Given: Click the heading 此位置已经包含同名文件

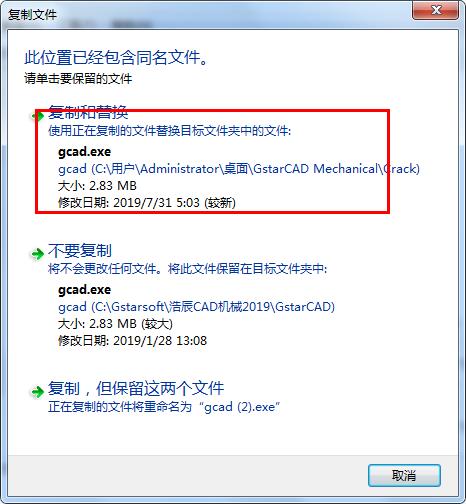Looking at the screenshot, I should (x=116, y=58).
